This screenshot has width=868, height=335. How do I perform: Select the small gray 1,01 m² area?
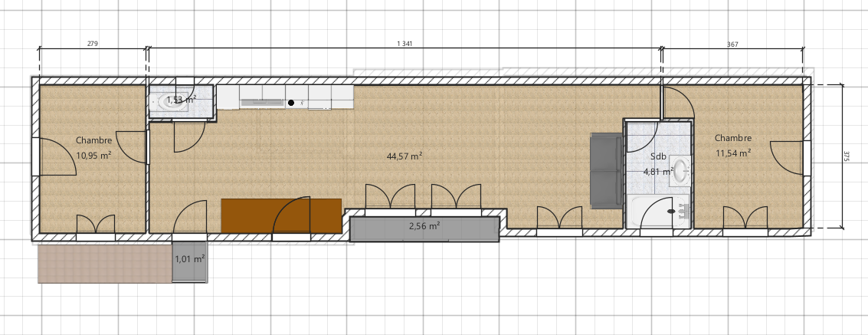[x=189, y=262]
